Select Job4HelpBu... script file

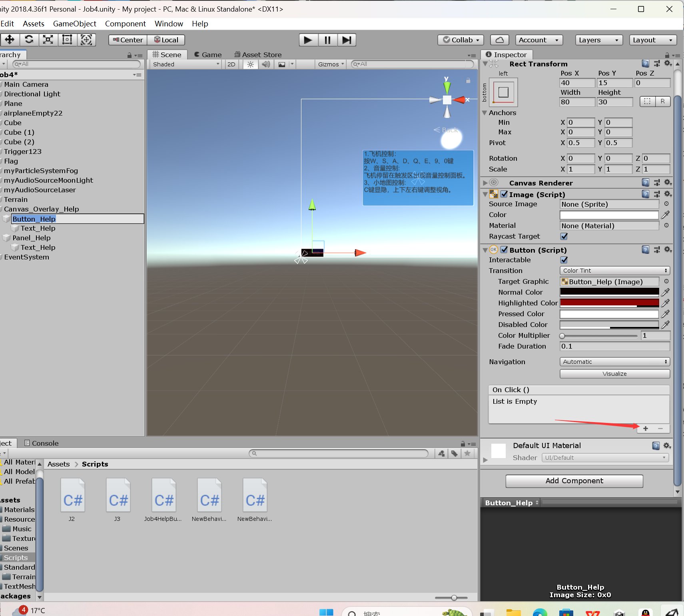coord(164,500)
